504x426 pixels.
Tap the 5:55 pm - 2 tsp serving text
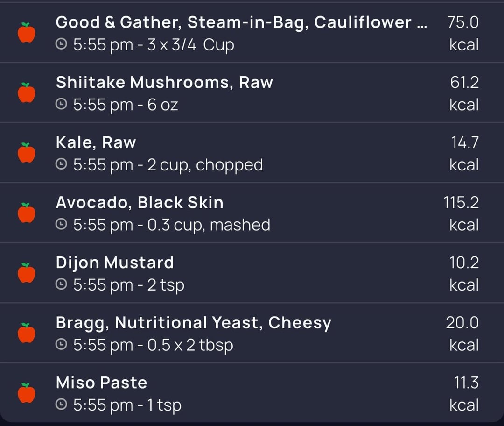(129, 285)
